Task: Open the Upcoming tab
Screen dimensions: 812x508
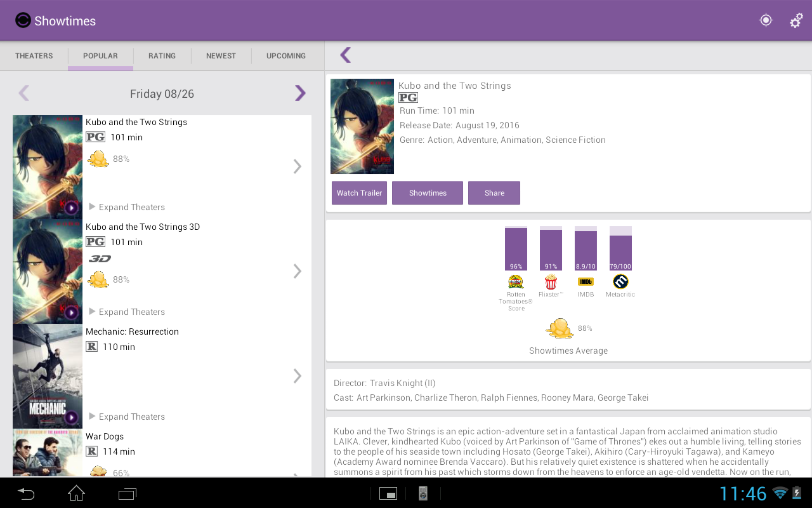Action: click(x=286, y=56)
